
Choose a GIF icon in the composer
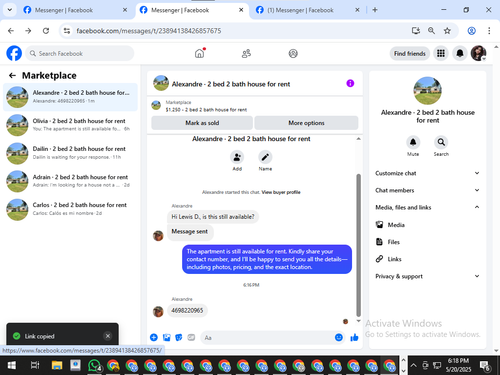pyautogui.click(x=191, y=337)
